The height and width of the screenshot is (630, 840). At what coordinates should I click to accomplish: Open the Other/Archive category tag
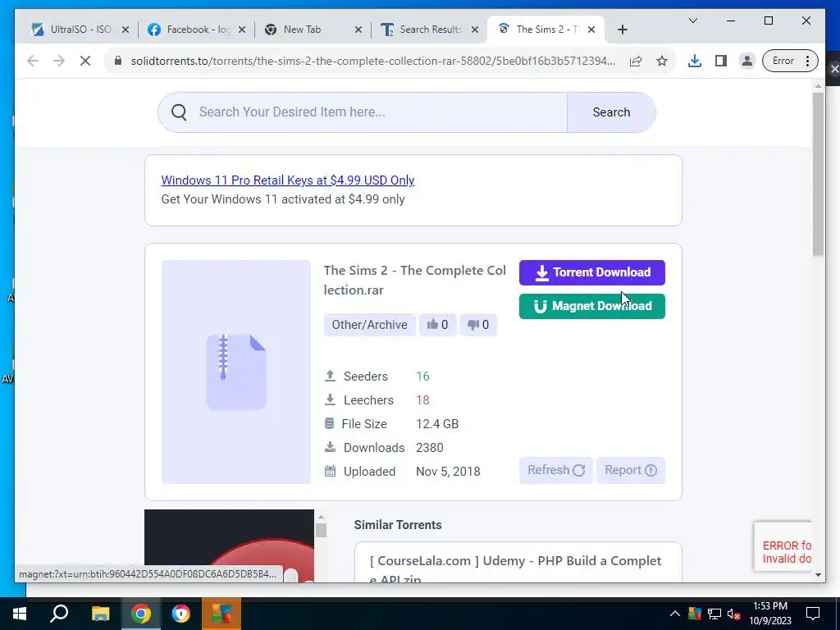coord(370,325)
